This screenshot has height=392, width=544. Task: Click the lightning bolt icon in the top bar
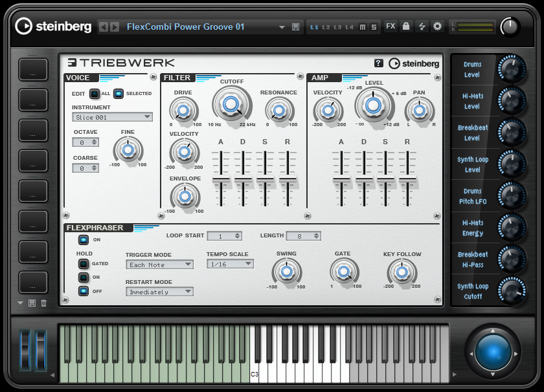[x=422, y=27]
